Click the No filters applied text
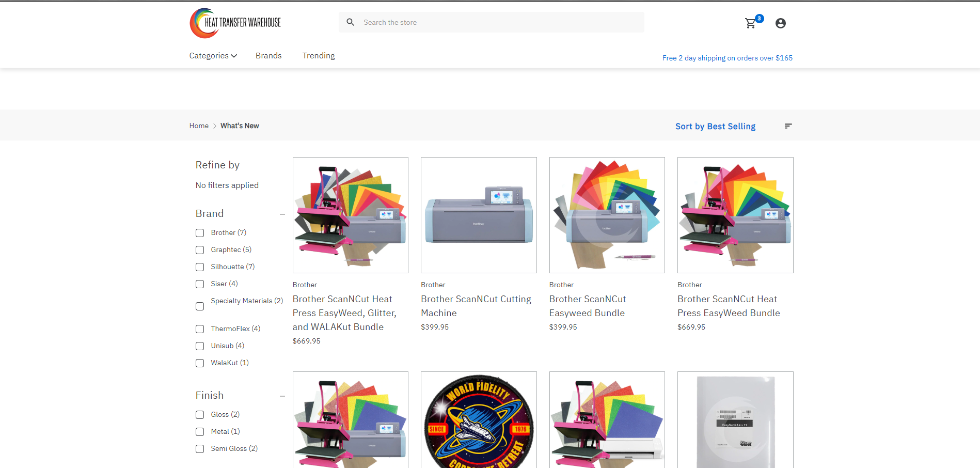The width and height of the screenshot is (980, 468). [x=227, y=185]
